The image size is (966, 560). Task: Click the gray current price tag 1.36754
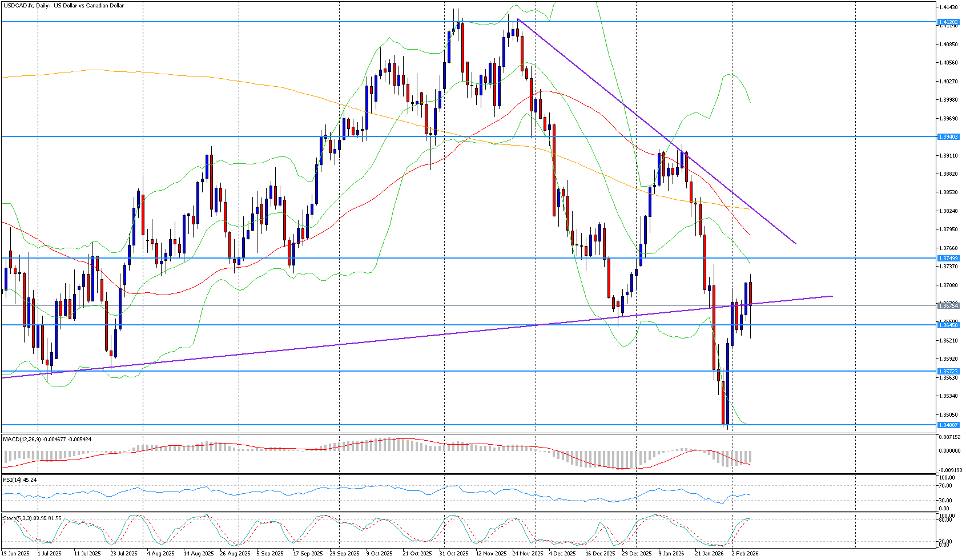(x=948, y=306)
